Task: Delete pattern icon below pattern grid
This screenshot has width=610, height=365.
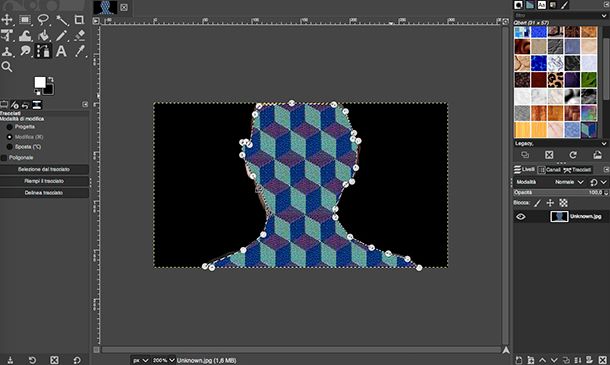Action: [549, 155]
